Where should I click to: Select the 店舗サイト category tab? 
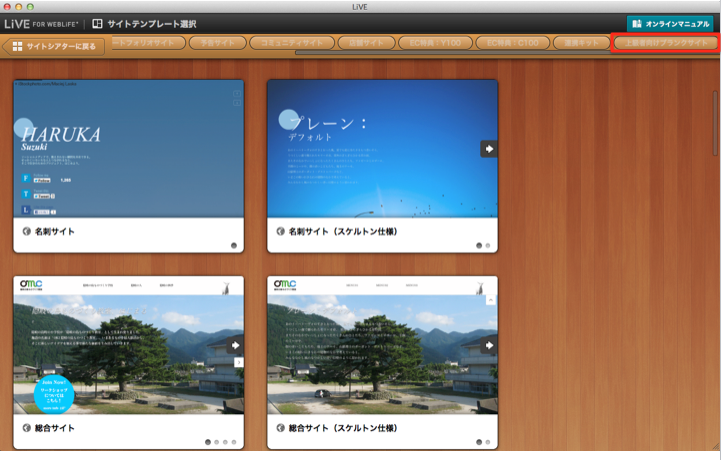366,43
